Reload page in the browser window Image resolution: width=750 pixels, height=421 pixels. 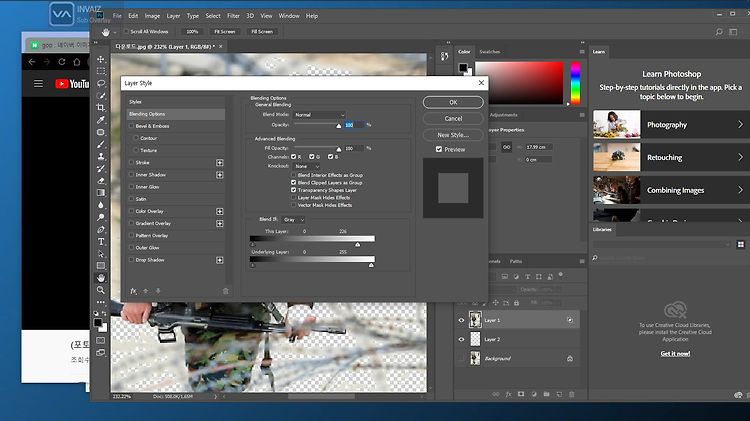(62, 62)
